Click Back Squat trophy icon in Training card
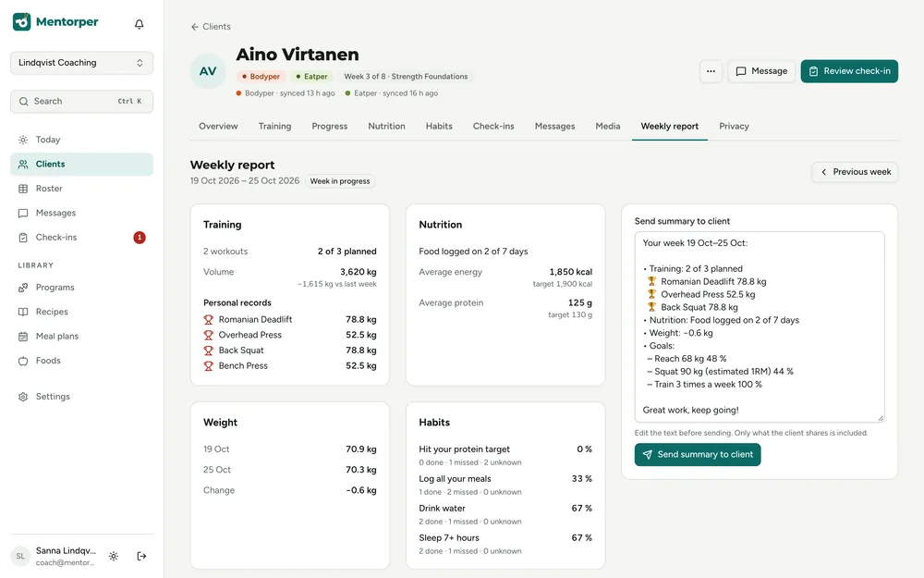 [x=209, y=350]
